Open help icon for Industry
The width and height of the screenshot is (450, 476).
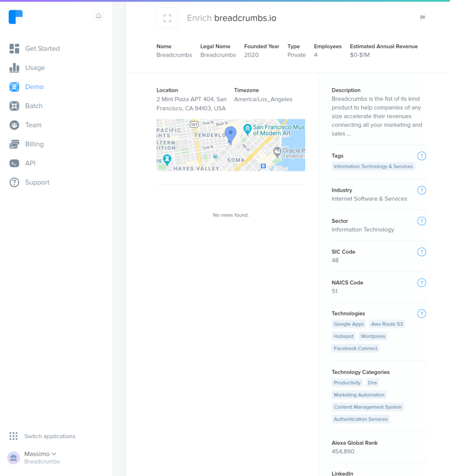[x=422, y=190]
